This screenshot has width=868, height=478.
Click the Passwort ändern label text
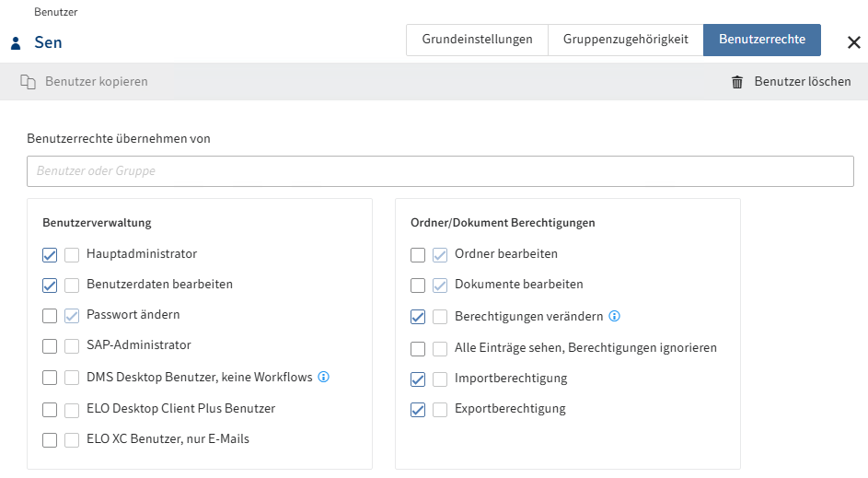tap(133, 315)
